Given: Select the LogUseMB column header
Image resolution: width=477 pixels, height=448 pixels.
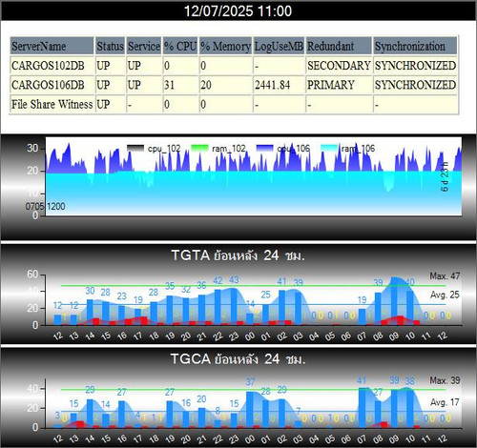Looking at the screenshot, I should [x=279, y=46].
